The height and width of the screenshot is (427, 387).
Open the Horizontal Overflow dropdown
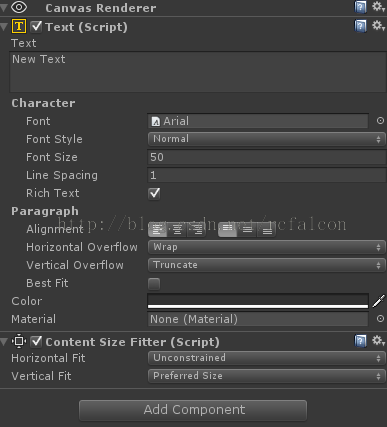[x=267, y=247]
